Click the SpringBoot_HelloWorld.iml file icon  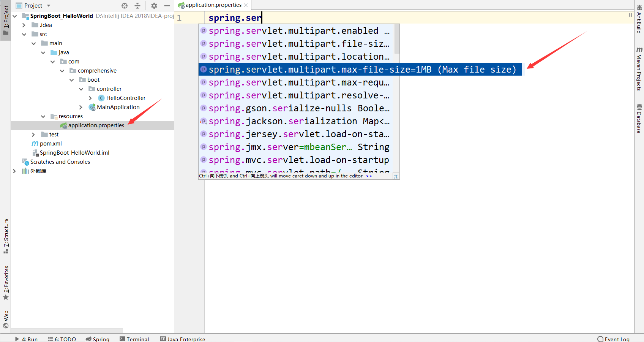point(35,153)
